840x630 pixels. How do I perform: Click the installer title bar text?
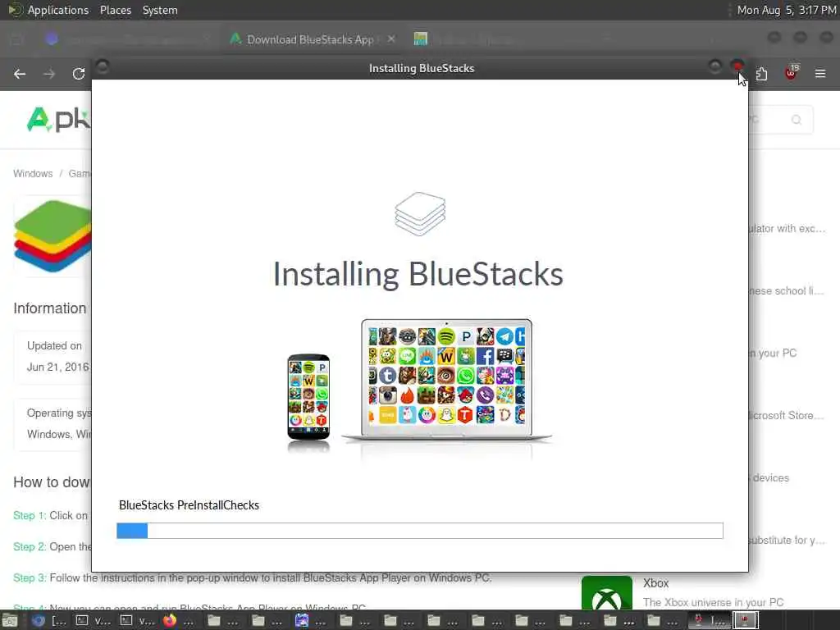422,68
